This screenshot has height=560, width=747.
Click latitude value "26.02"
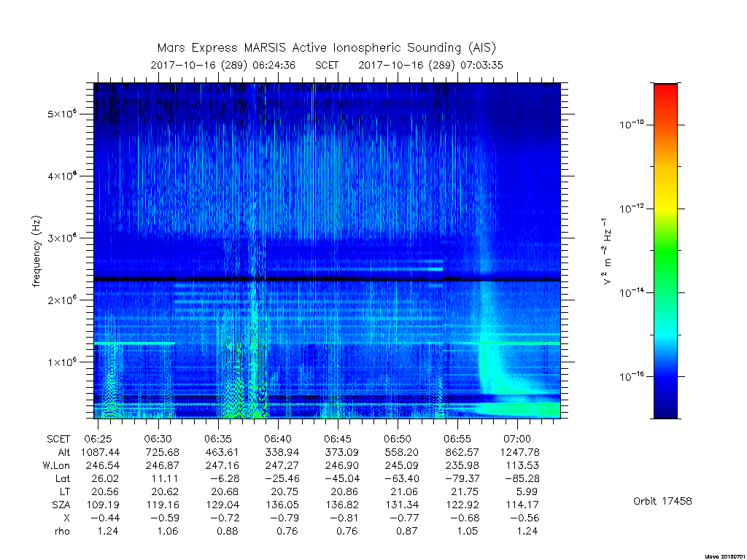point(104,478)
